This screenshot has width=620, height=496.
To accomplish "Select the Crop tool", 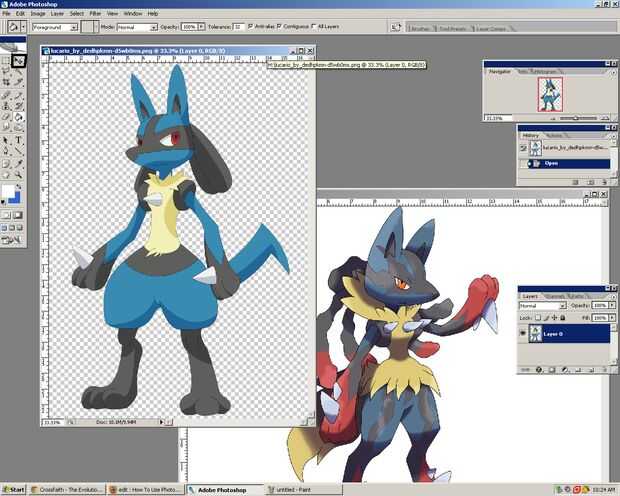I will (x=6, y=82).
